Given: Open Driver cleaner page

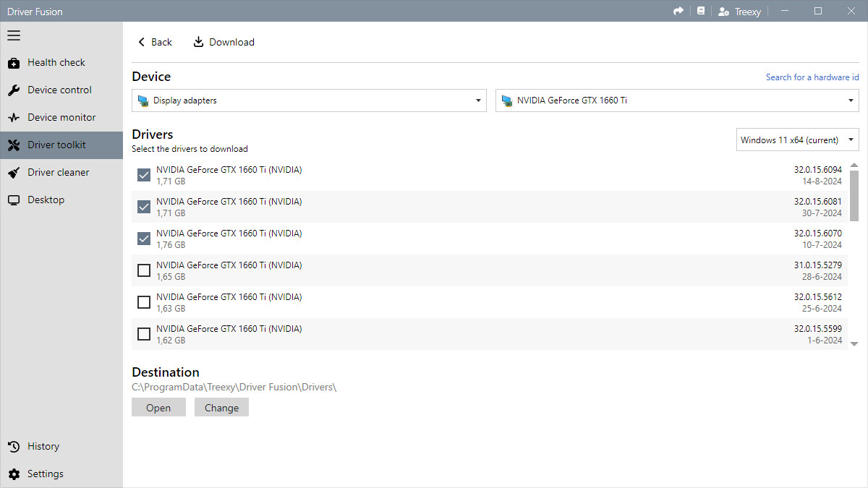Looking at the screenshot, I should point(61,173).
